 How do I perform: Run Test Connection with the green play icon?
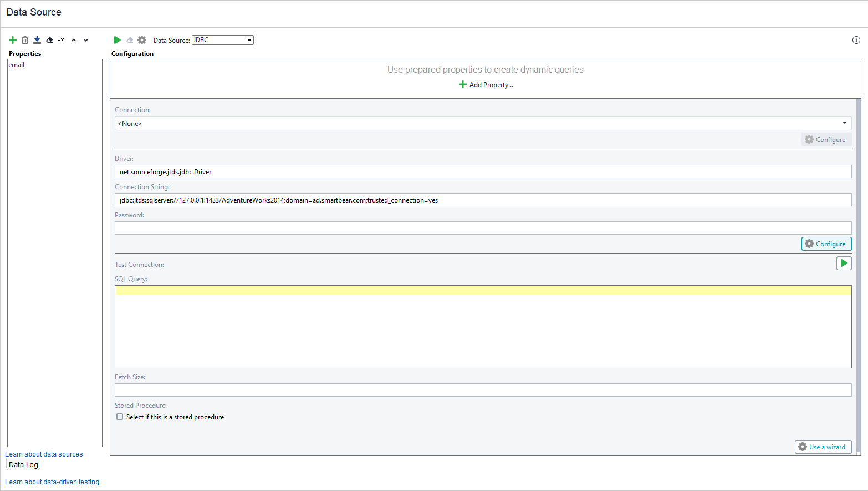point(844,262)
